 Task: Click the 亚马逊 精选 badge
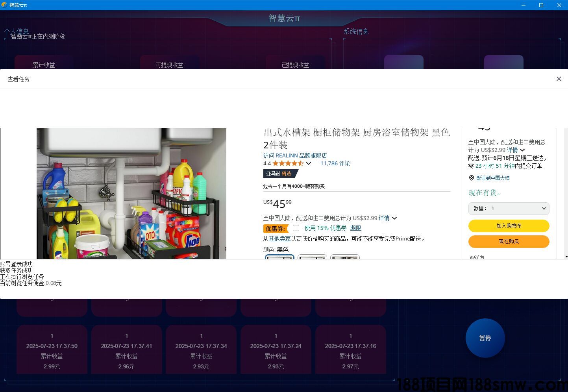(x=281, y=174)
